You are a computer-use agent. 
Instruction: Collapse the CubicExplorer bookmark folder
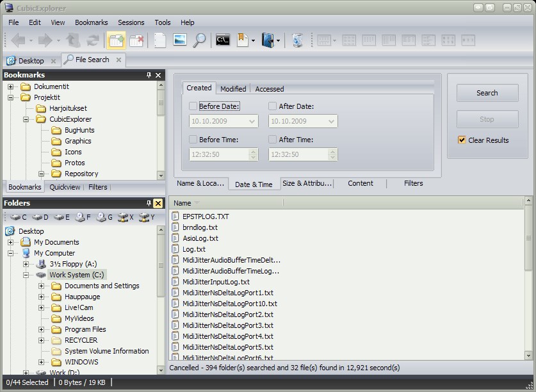pyautogui.click(x=26, y=119)
